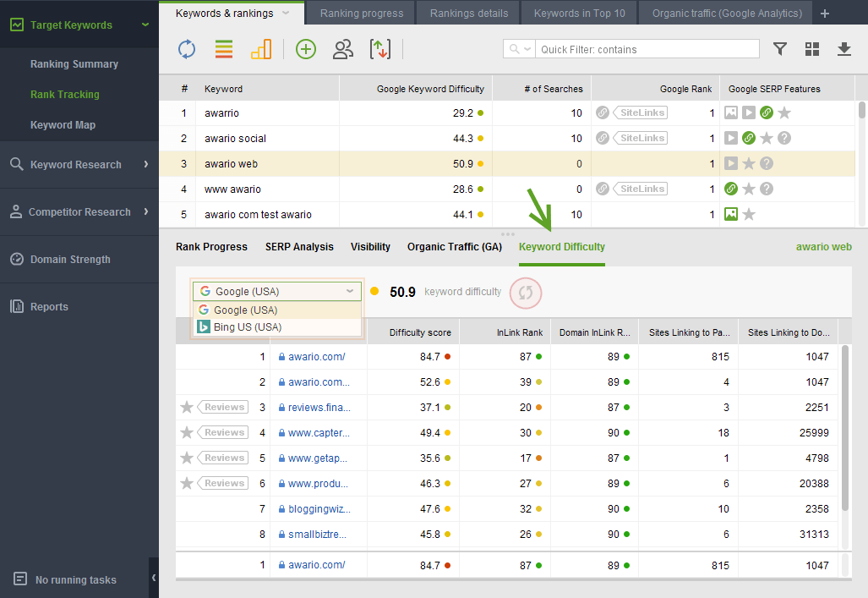Click the keyword difficulty update button

click(526, 293)
